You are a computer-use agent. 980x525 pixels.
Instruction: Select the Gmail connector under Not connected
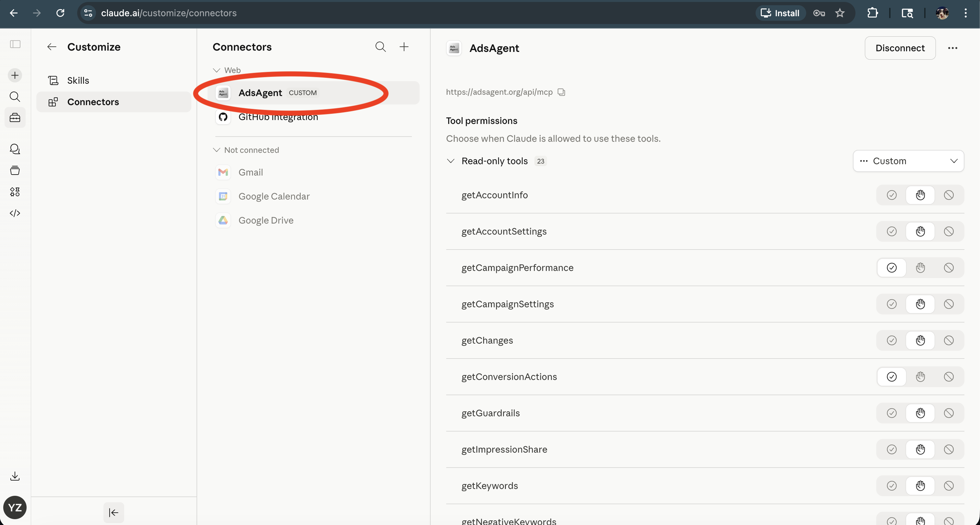point(250,172)
